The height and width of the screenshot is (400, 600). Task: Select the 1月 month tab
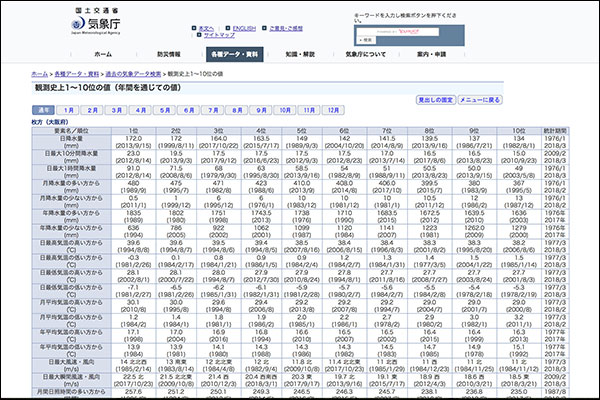point(69,109)
